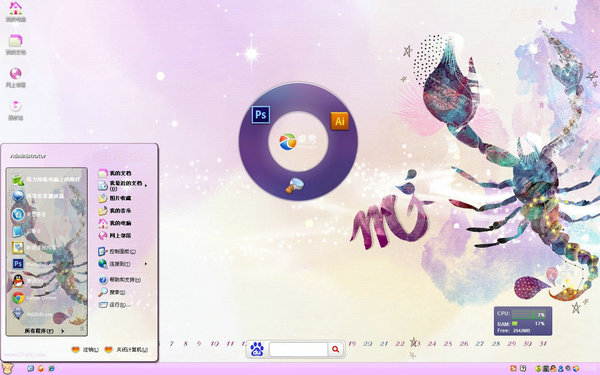Click the Start button on the taskbar
The image size is (600, 375).
[7, 368]
